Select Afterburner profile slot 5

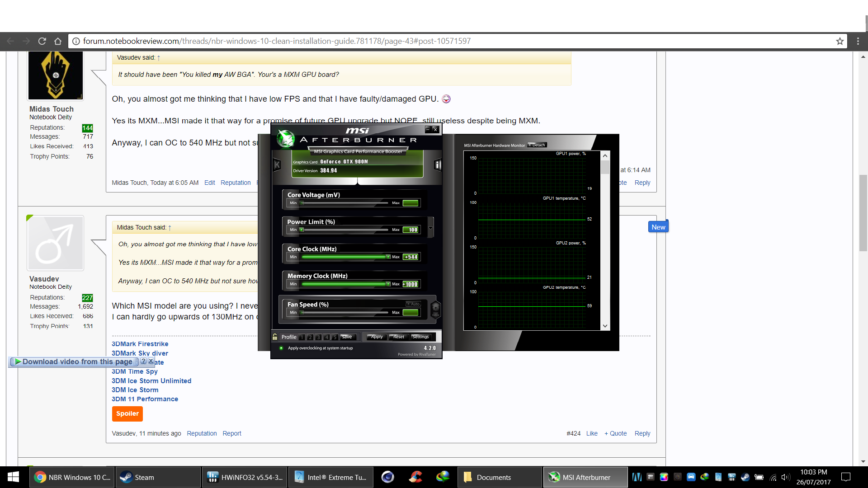(x=335, y=337)
